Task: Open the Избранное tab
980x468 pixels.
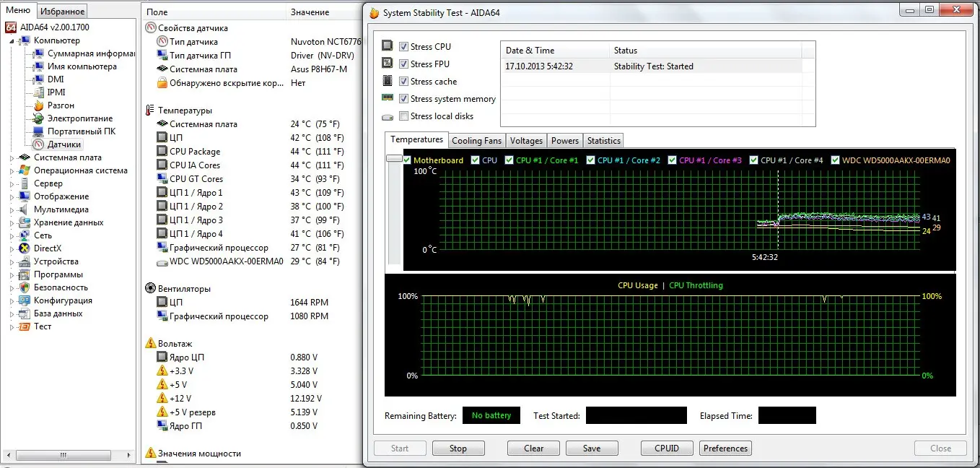Action: 62,11
